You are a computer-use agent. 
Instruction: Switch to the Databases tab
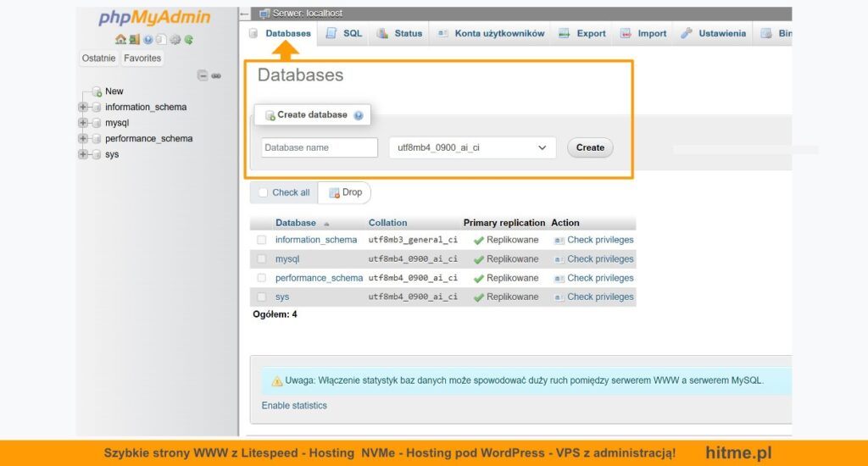click(x=281, y=33)
